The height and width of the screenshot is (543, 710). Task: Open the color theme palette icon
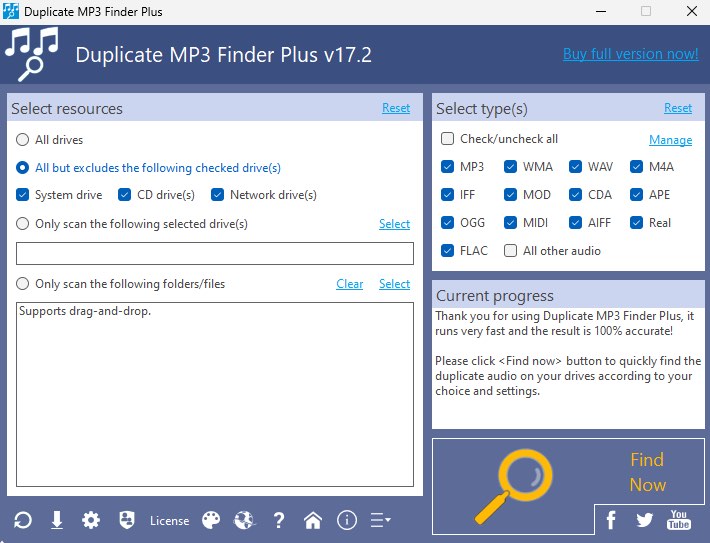tap(211, 520)
